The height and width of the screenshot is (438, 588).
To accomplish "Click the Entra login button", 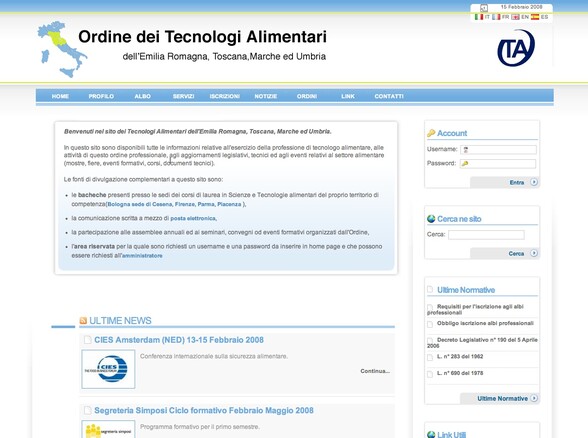I will tap(504, 182).
